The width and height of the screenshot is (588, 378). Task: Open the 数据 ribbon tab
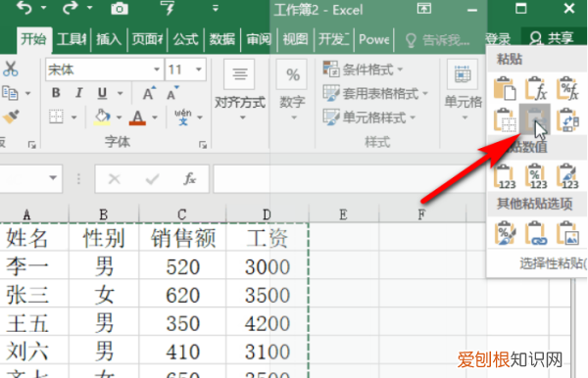(222, 39)
